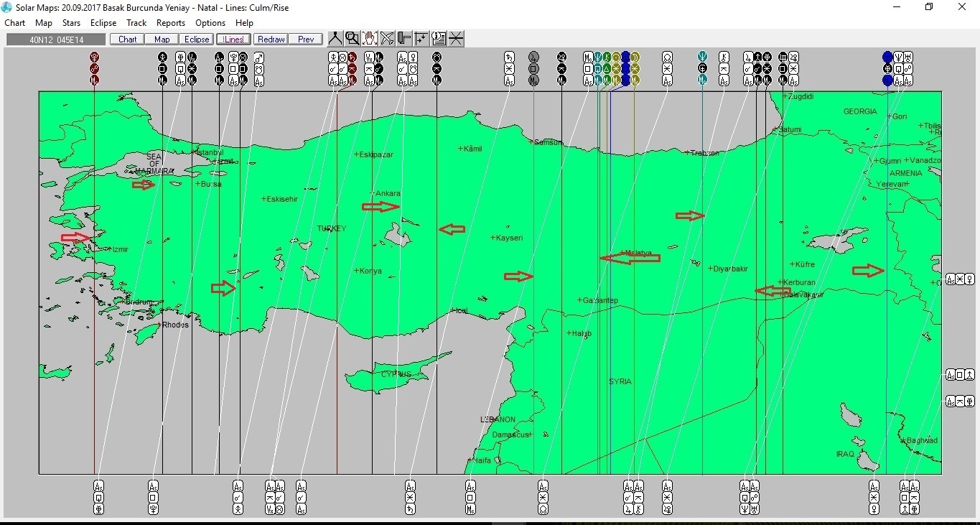Switch to Eclipse view button in toolbar
980x525 pixels.
pos(196,40)
